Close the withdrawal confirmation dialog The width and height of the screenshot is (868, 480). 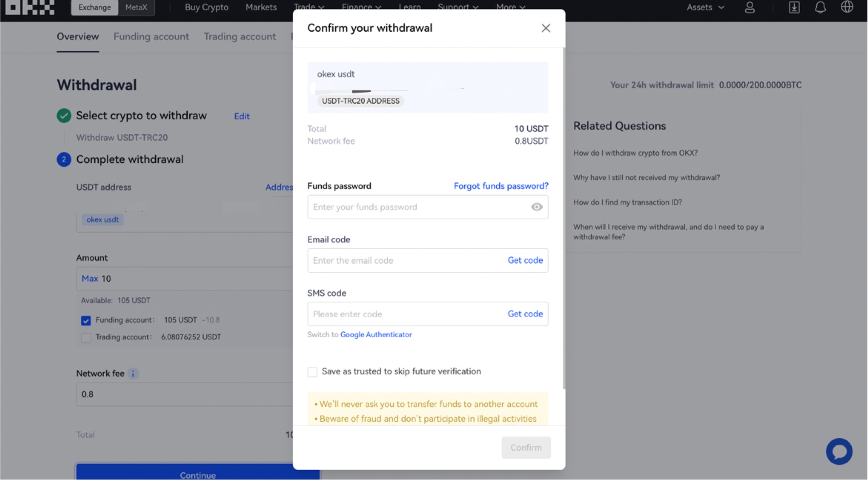coord(546,28)
